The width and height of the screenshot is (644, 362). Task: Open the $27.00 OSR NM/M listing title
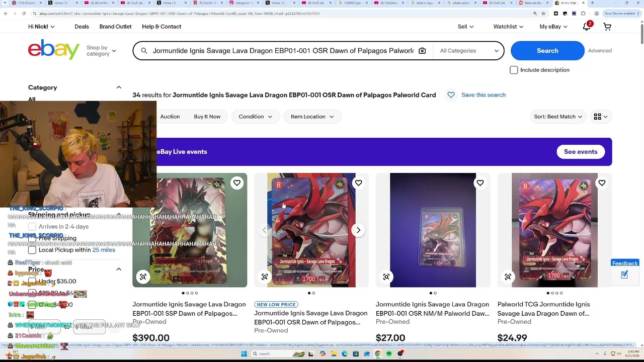point(433,309)
